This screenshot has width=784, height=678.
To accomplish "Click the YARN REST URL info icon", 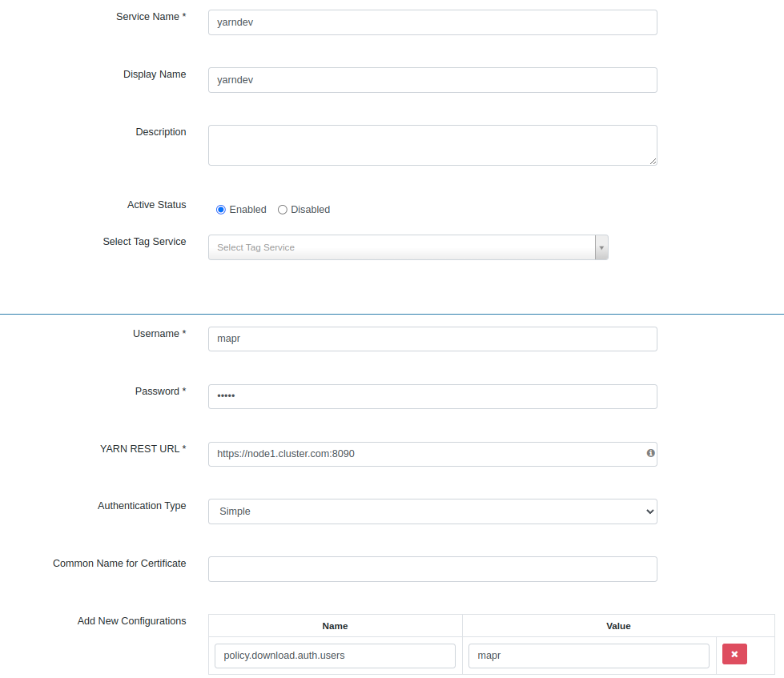I will [x=650, y=453].
